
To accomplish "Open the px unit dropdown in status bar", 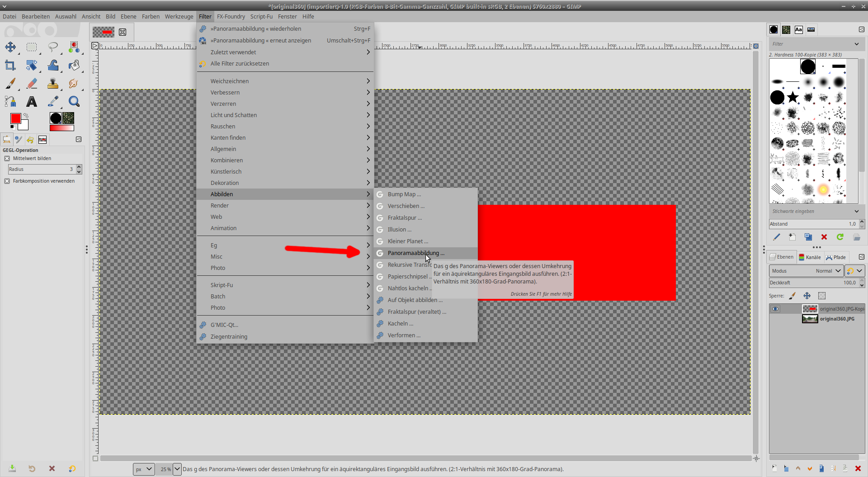I will (144, 469).
